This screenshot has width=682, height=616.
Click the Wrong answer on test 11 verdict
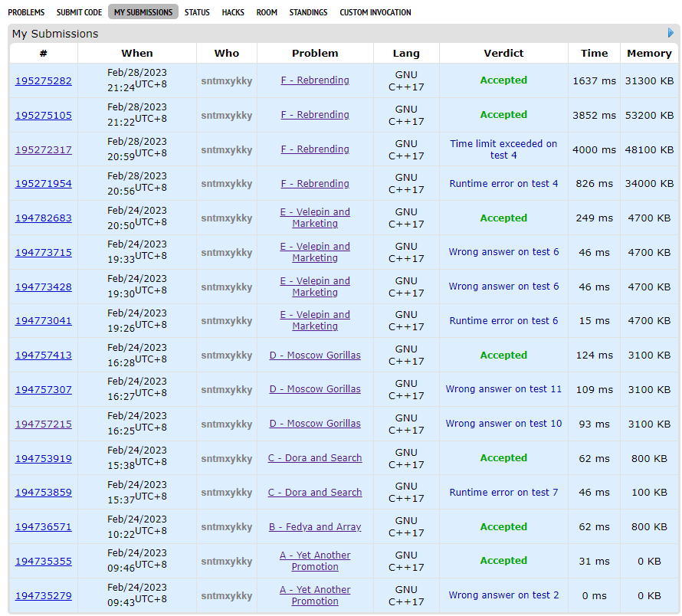(503, 389)
